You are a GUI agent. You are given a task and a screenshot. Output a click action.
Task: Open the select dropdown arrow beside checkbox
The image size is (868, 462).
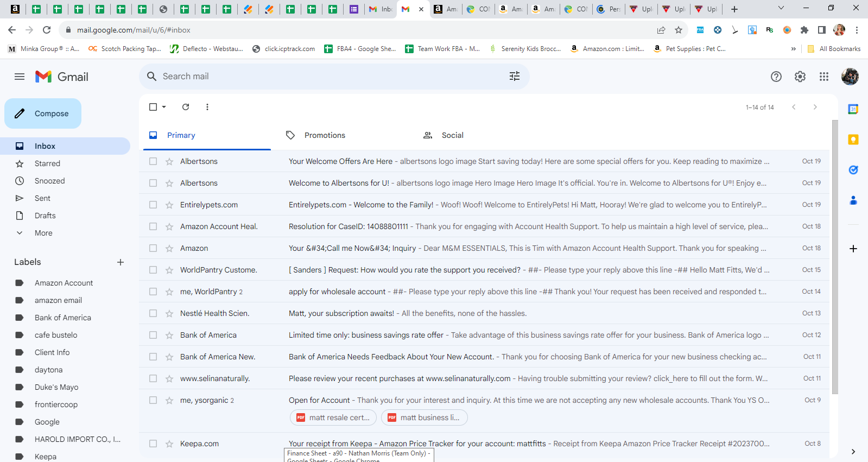[164, 107]
